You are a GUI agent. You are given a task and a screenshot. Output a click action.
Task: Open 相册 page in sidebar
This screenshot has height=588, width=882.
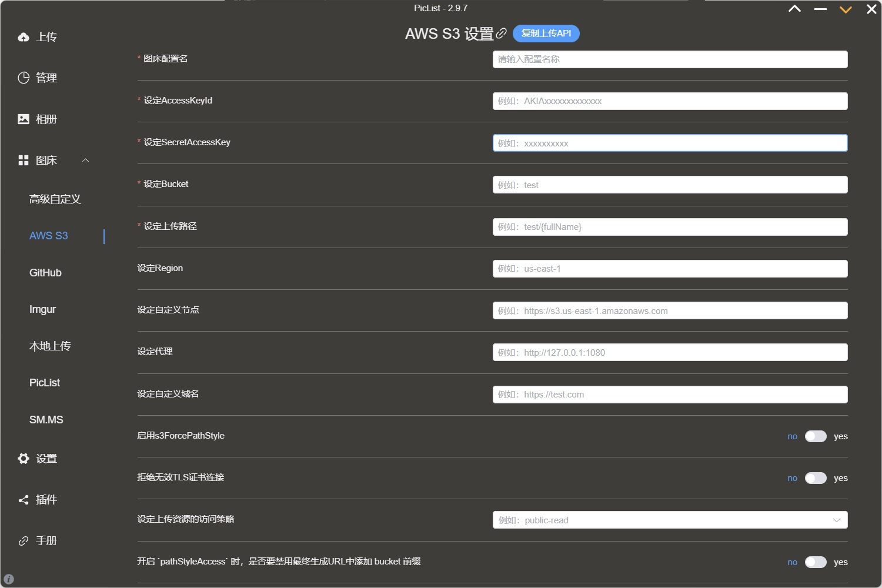(46, 119)
